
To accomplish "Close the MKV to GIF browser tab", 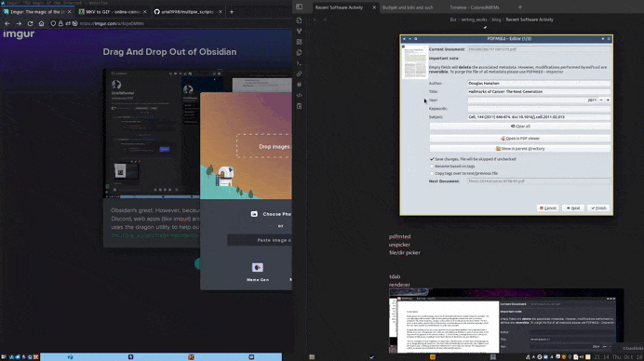I will (144, 12).
